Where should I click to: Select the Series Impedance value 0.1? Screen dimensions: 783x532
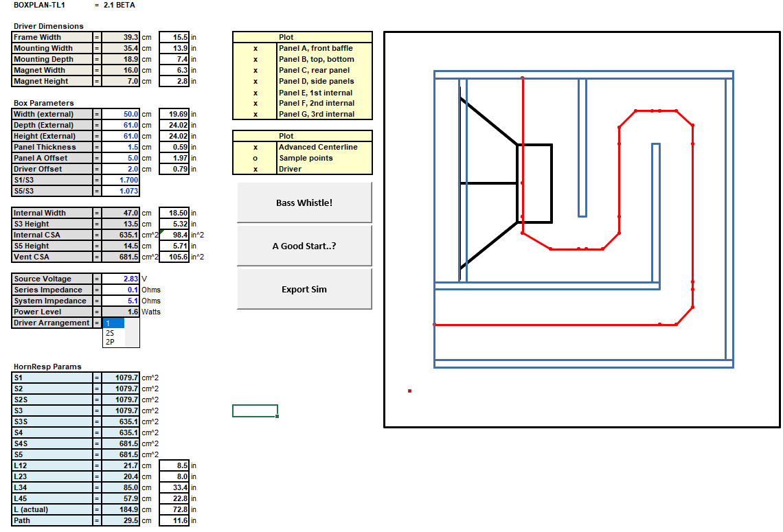coord(121,290)
